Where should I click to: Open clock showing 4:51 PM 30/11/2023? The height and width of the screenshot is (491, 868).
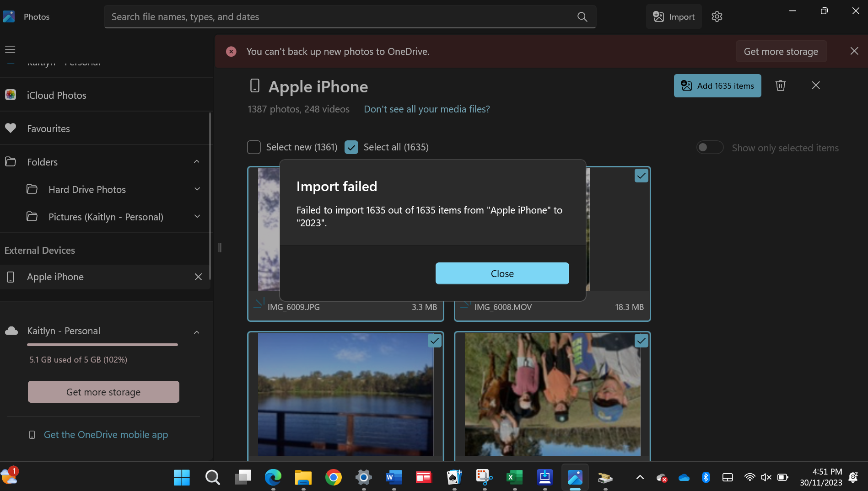click(821, 477)
